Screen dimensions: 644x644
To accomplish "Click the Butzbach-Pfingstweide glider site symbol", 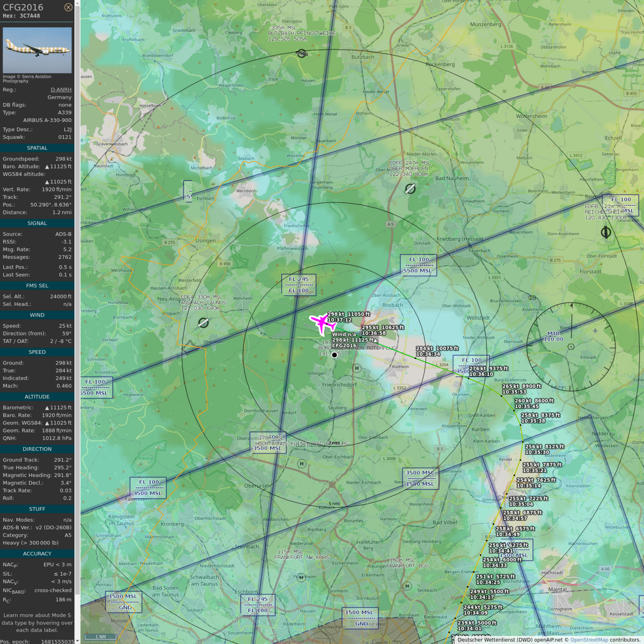I will click(x=302, y=54).
